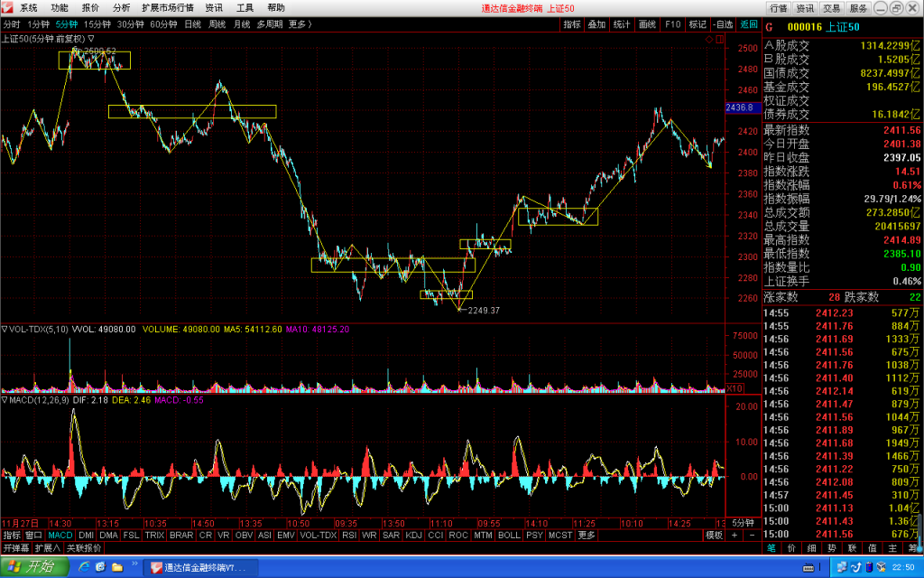Viewport: 924px width, 578px height.
Task: Click the 返回 button
Action: [x=749, y=24]
